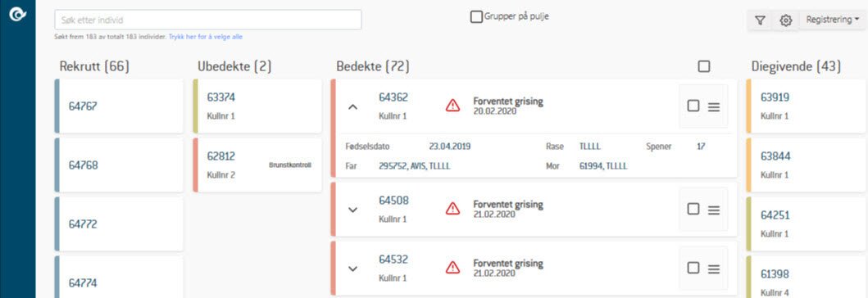Viewport: 868px width, 298px height.
Task: Expand the details of sow 64532
Action: click(352, 269)
